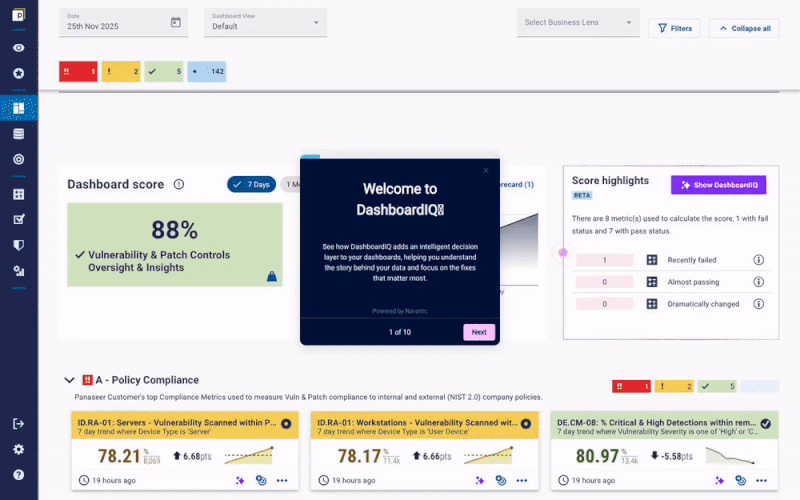Toggle the red critical status filter showing 1
The image size is (800, 500).
pyautogui.click(x=78, y=71)
